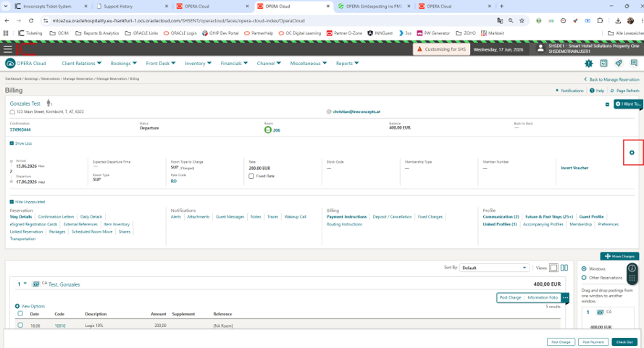The image size is (644, 348).
Task: Click the small collapse square beside I Want To
Action: point(607,105)
